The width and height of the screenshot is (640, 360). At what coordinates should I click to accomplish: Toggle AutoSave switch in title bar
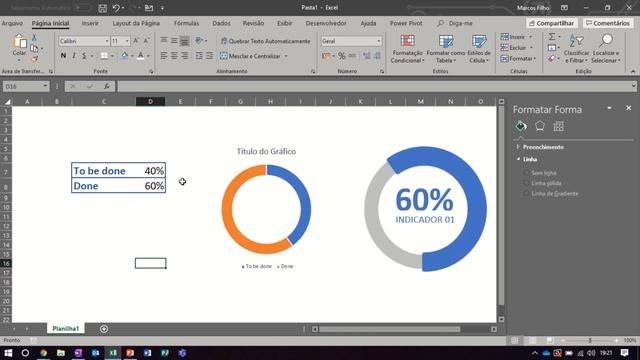[x=82, y=8]
